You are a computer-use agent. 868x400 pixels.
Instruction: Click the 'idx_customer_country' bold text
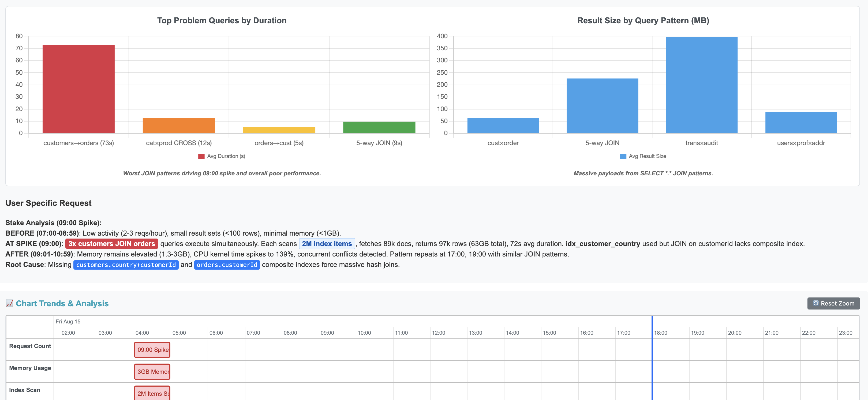click(x=603, y=243)
